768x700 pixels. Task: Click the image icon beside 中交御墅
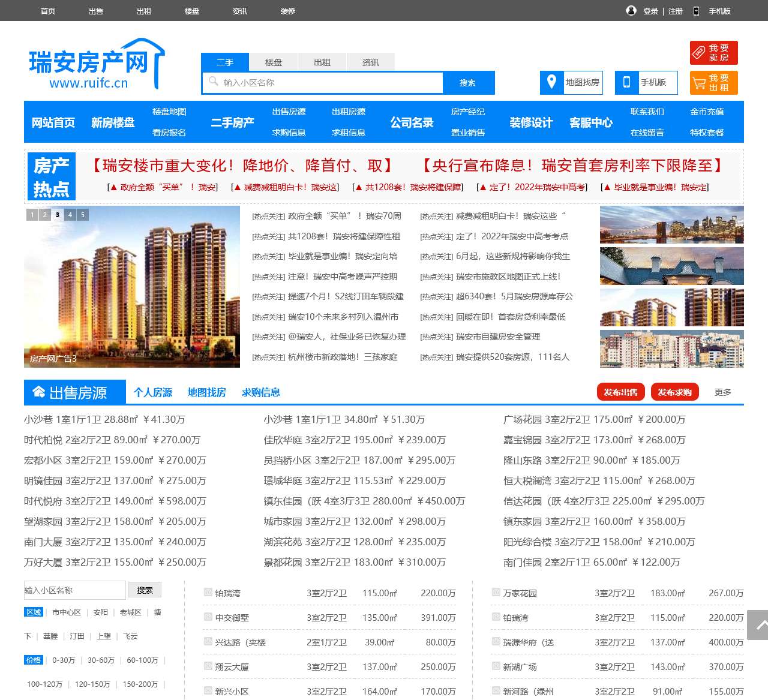[x=208, y=617]
